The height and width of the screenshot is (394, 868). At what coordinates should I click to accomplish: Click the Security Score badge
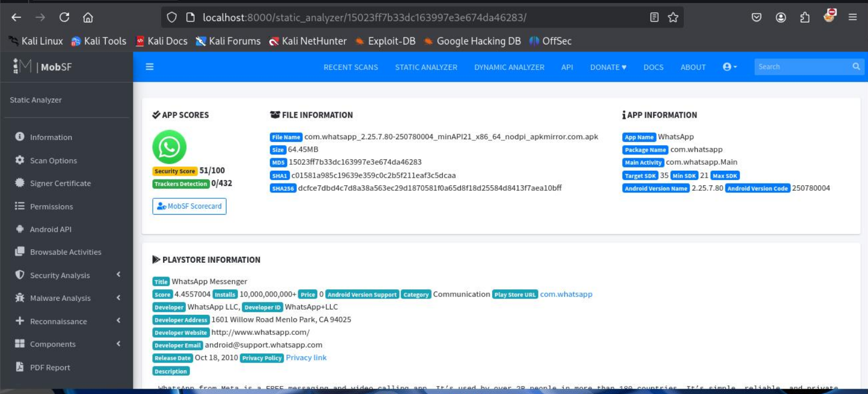(x=175, y=171)
